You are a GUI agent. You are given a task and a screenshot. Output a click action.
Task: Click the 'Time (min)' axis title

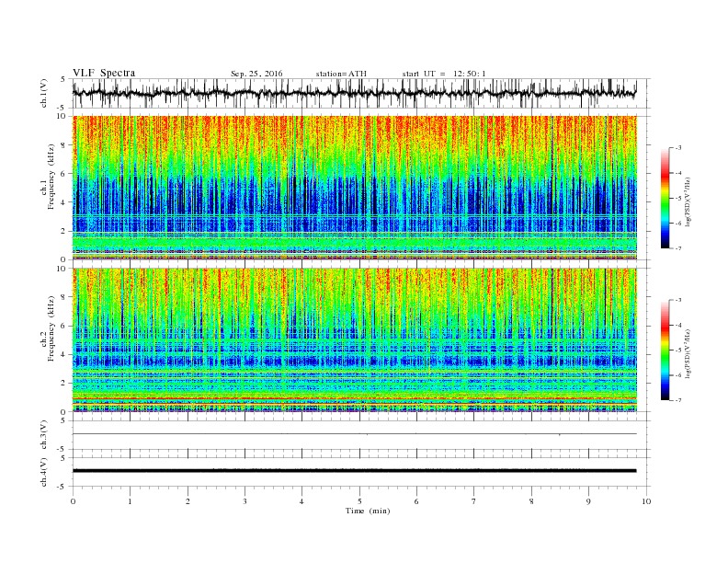point(368,511)
